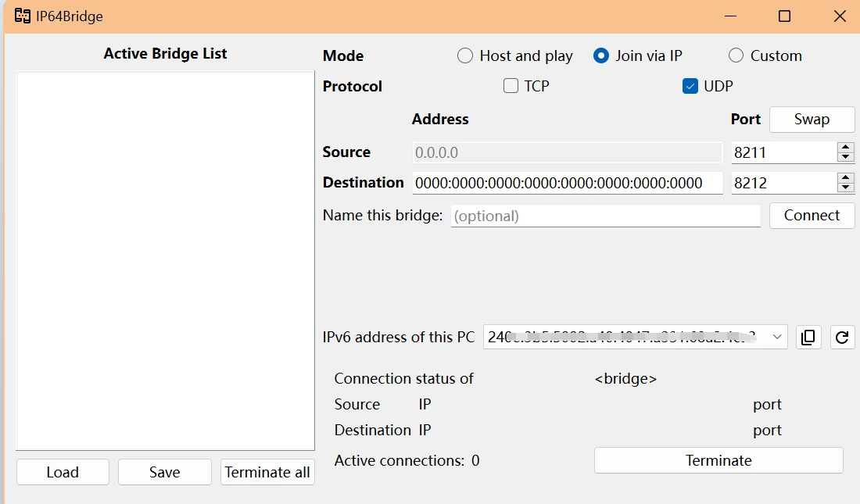
Task: Increase the destination port value
Action: point(845,177)
